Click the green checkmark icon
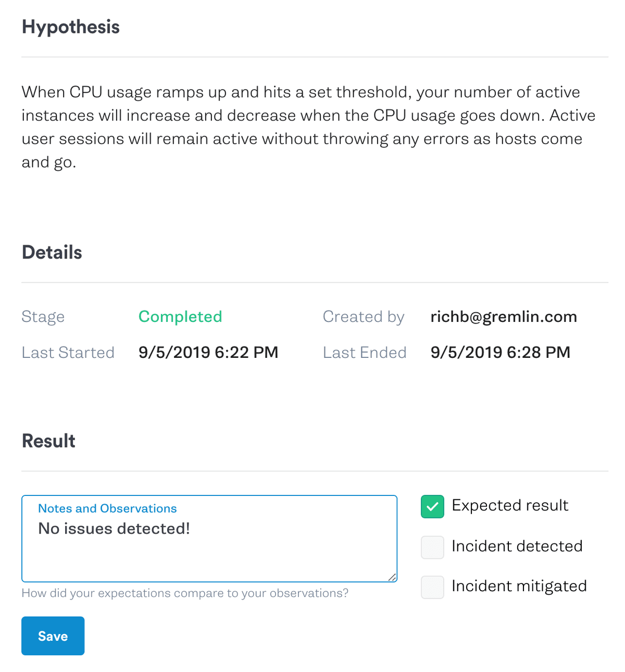 click(432, 507)
